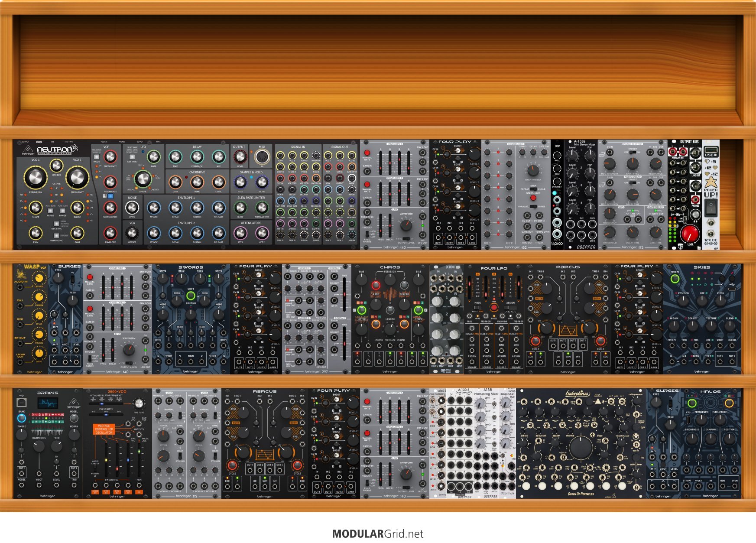Select the Neutron VCF Resonance knob
The height and width of the screenshot is (543, 756).
coord(110,182)
